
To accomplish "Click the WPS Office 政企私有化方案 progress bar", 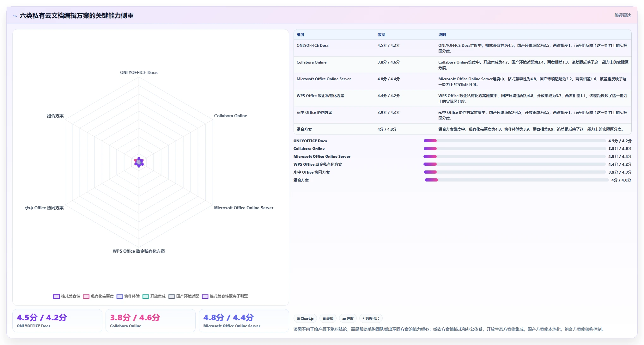I will (514, 164).
